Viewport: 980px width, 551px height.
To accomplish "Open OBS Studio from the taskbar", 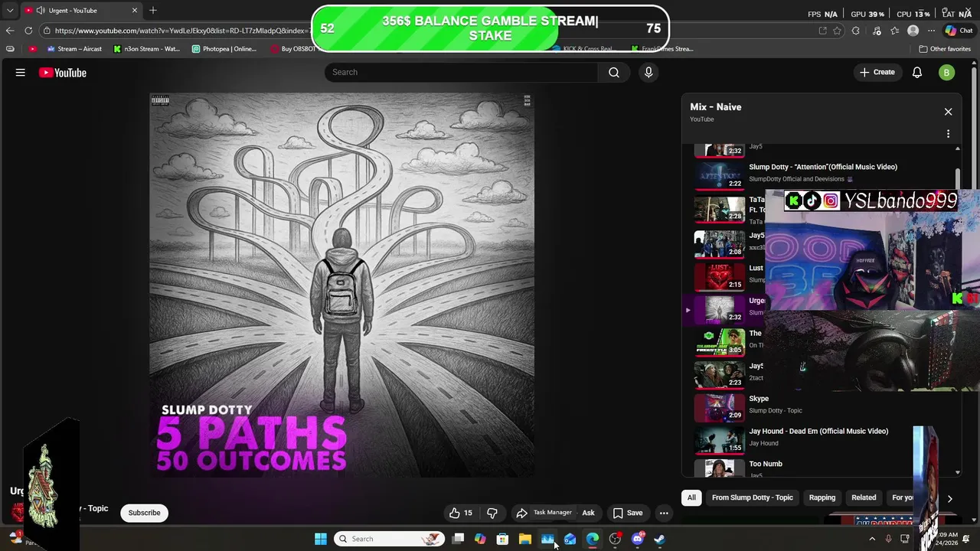I will click(615, 539).
